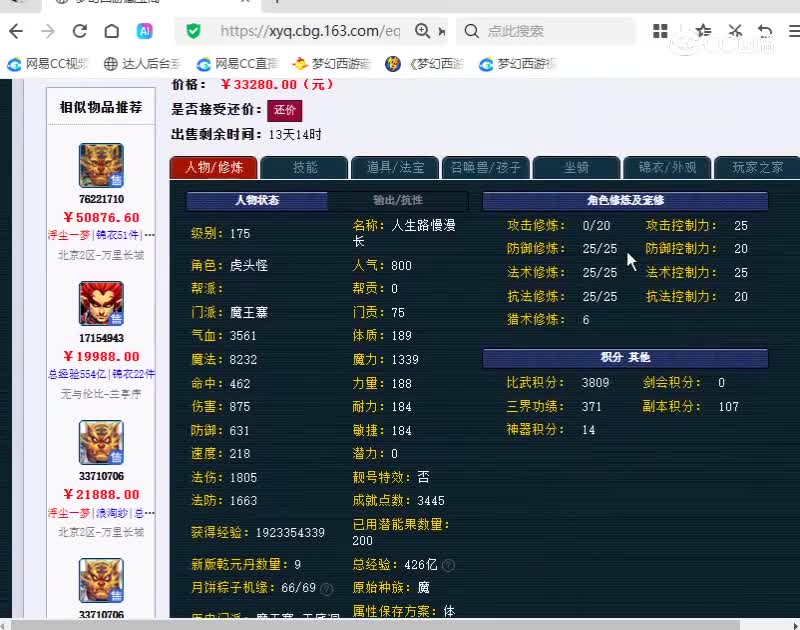Open the 达人后台 bookmark
The image size is (800, 630).
pos(142,64)
